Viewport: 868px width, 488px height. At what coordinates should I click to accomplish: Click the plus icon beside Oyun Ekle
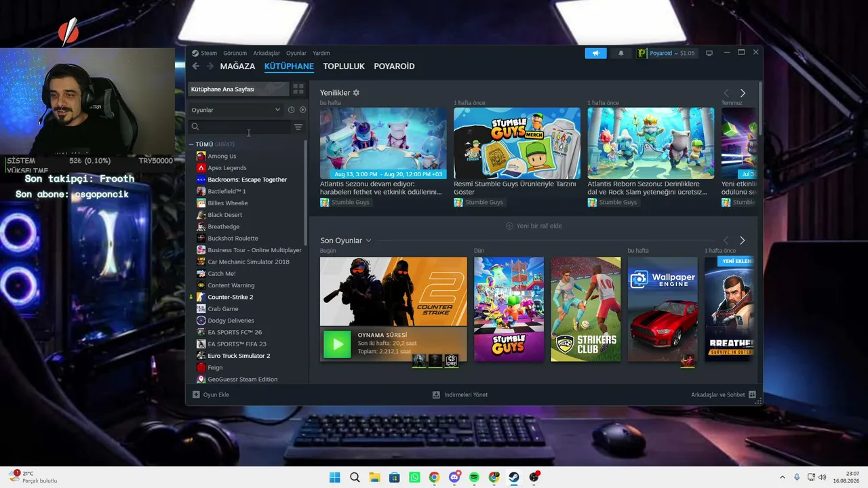(x=196, y=394)
